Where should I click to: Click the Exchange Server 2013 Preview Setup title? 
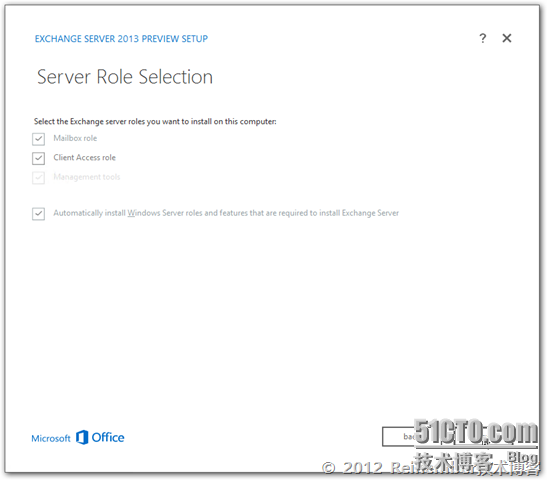pos(121,39)
